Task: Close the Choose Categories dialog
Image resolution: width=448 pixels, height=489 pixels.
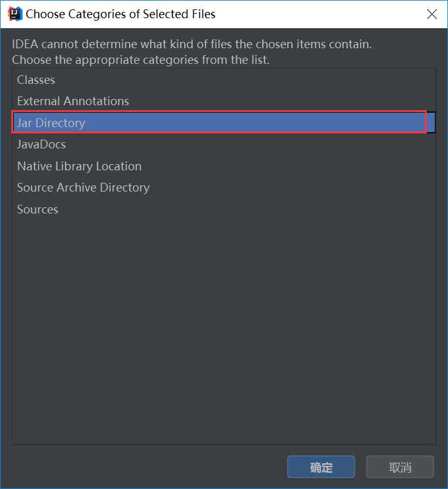Action: tap(432, 14)
